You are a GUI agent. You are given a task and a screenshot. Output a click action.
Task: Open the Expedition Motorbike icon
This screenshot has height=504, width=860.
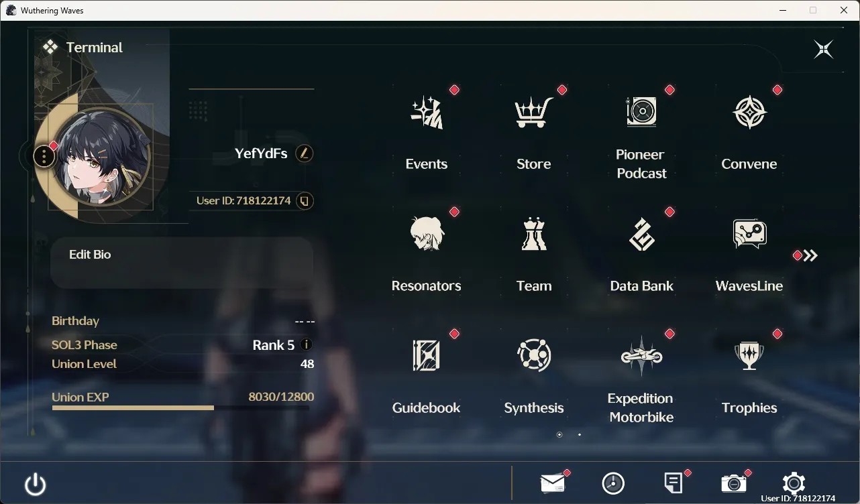641,356
